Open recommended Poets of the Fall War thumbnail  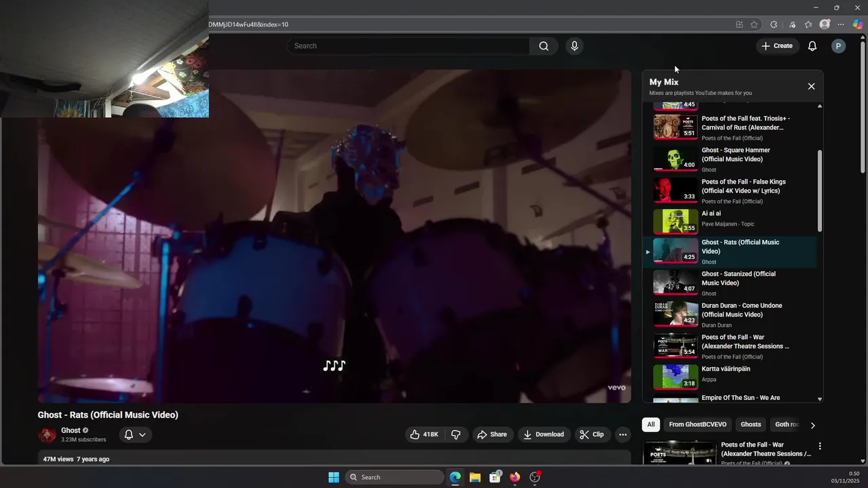pyautogui.click(x=679, y=453)
